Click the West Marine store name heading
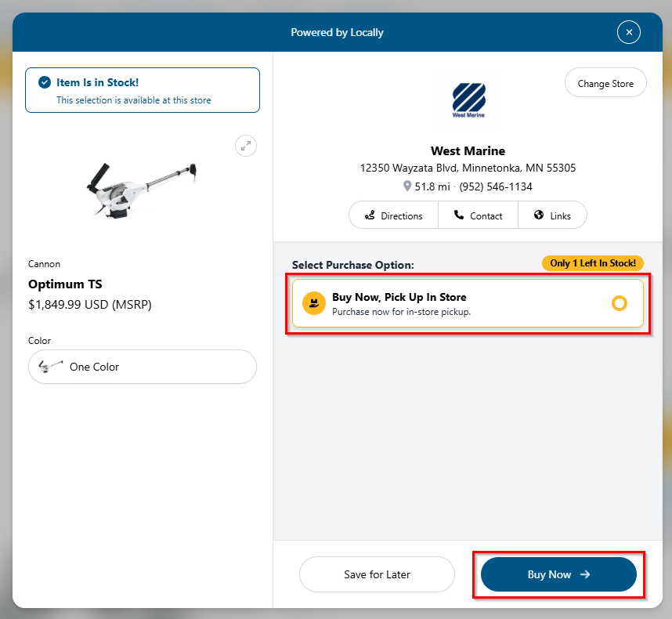Screen dimensions: 672x619 pyautogui.click(x=468, y=151)
